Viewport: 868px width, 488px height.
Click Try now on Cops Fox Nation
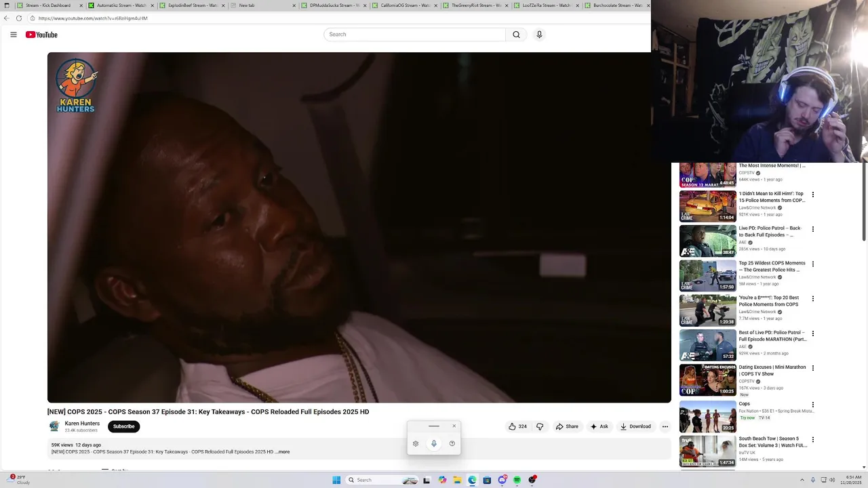[x=747, y=418]
